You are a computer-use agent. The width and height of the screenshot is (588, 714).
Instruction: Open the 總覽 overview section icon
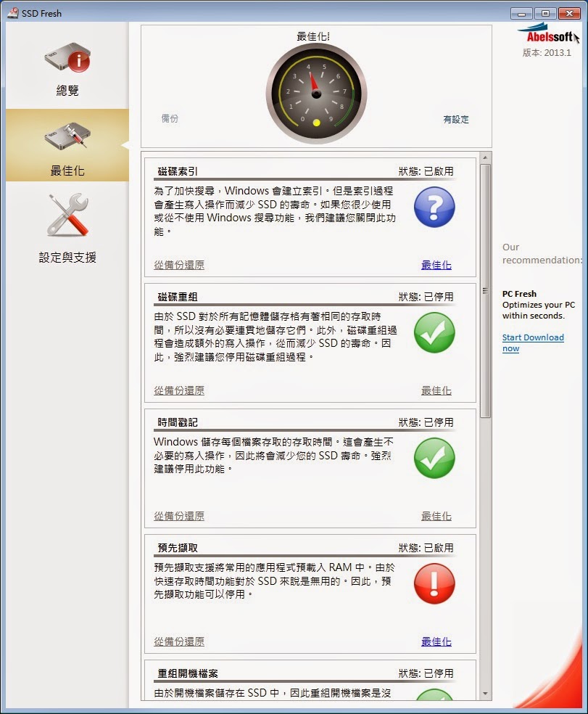(67, 57)
